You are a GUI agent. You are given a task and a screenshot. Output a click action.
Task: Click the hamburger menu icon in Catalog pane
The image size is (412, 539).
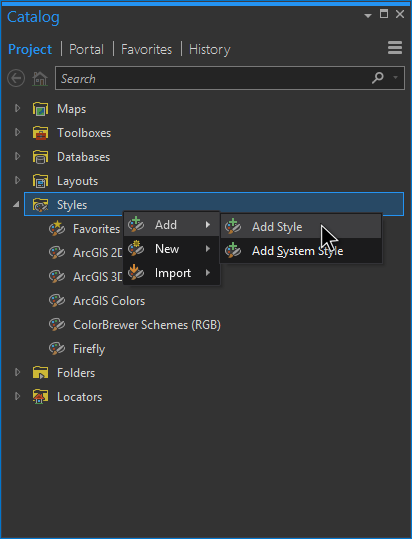pos(395,48)
